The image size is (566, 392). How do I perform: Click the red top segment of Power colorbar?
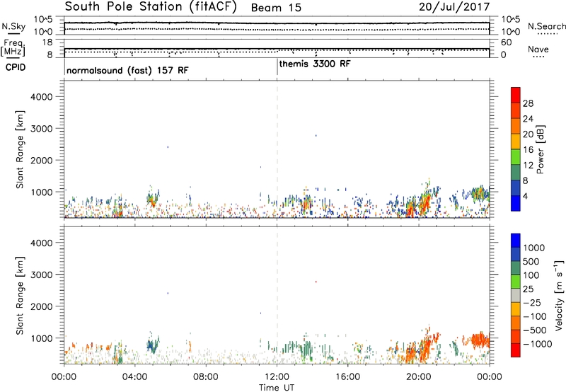click(516, 95)
